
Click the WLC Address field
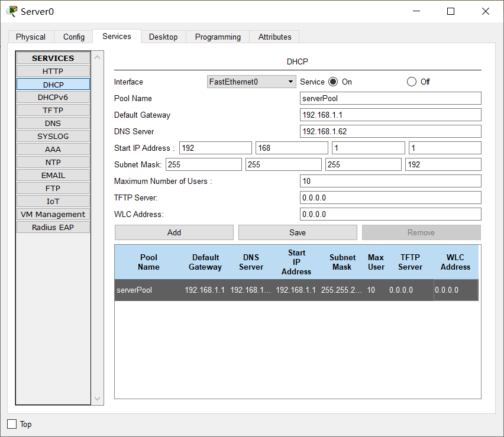click(x=390, y=214)
